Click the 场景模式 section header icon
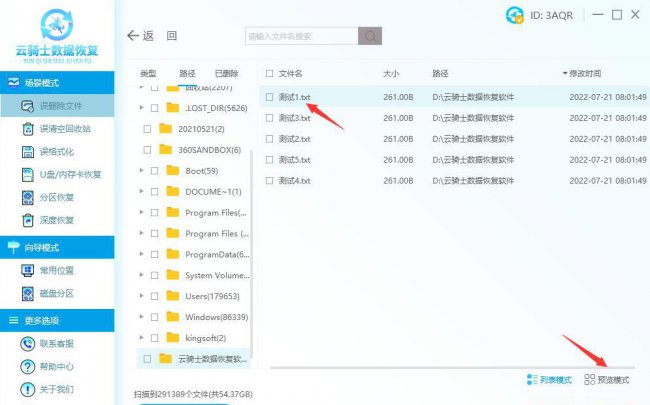The height and width of the screenshot is (405, 650). (x=13, y=82)
